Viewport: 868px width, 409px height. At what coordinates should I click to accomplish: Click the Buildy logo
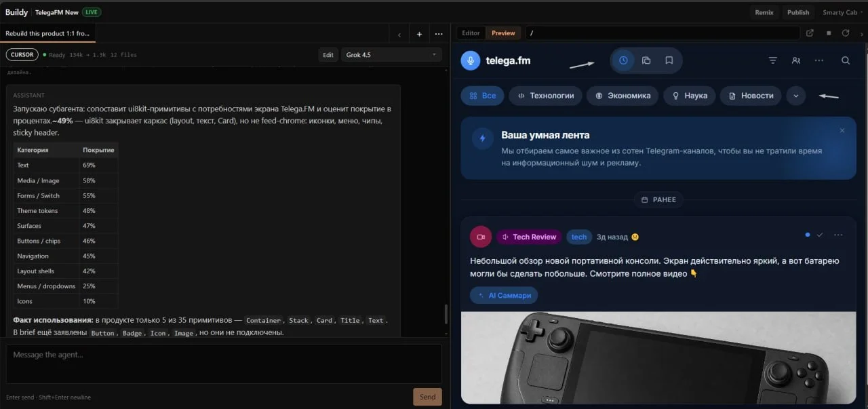point(16,12)
